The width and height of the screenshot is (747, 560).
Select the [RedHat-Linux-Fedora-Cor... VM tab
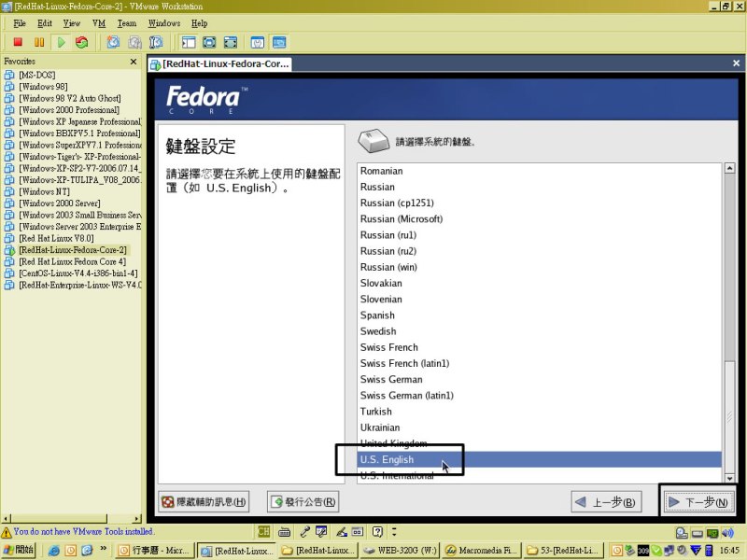[x=219, y=63]
